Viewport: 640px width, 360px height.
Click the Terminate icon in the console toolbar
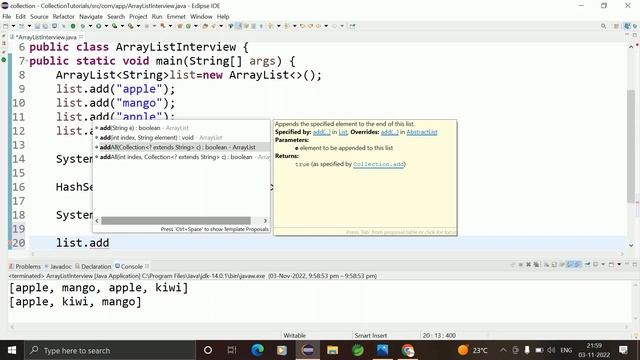coord(520,264)
